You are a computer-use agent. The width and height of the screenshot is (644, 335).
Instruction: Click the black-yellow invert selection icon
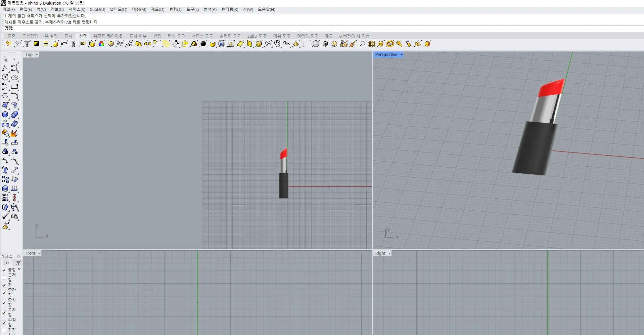point(36,44)
